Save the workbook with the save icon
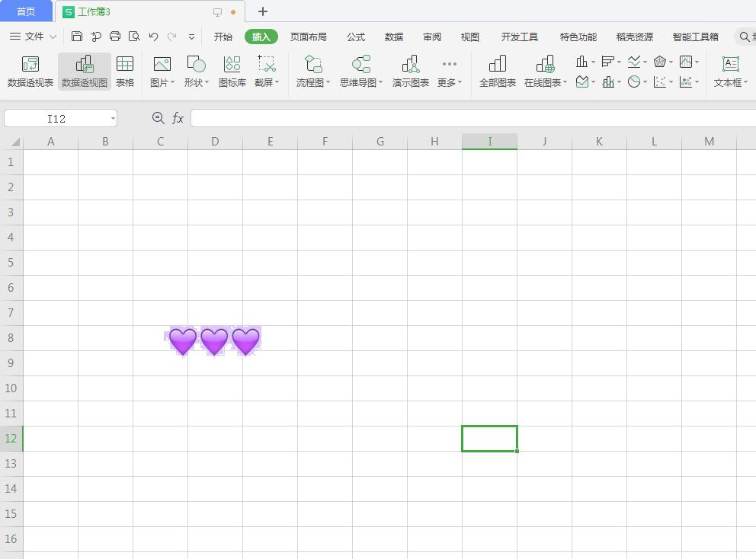 pos(77,36)
